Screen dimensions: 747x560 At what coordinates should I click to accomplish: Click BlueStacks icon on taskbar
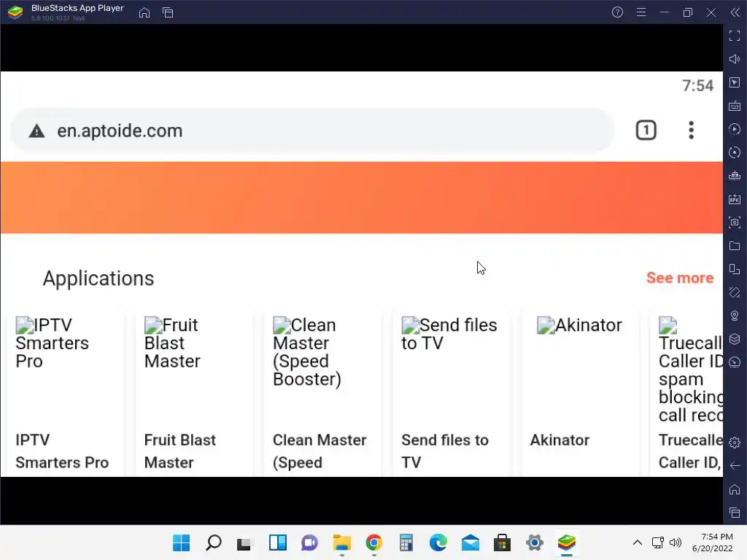click(x=566, y=542)
